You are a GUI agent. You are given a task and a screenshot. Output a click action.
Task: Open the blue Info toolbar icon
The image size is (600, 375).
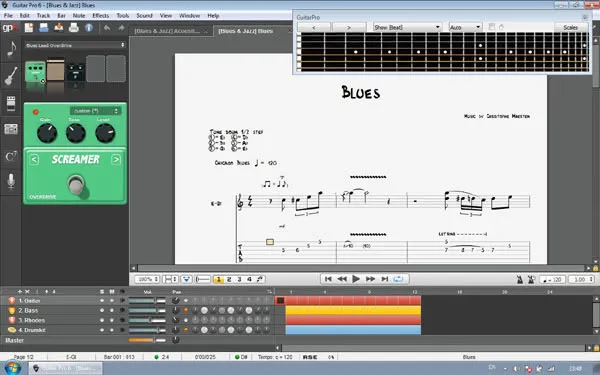[89, 28]
